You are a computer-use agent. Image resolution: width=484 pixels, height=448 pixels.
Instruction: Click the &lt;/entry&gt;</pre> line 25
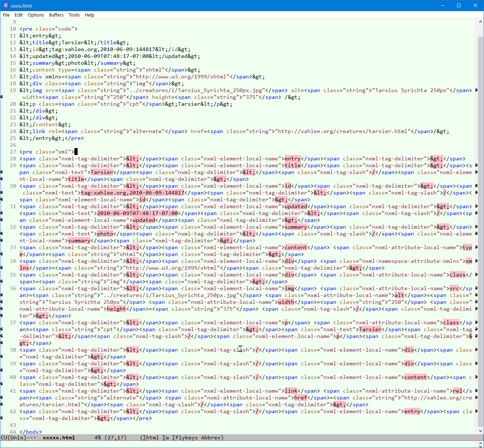[52, 138]
